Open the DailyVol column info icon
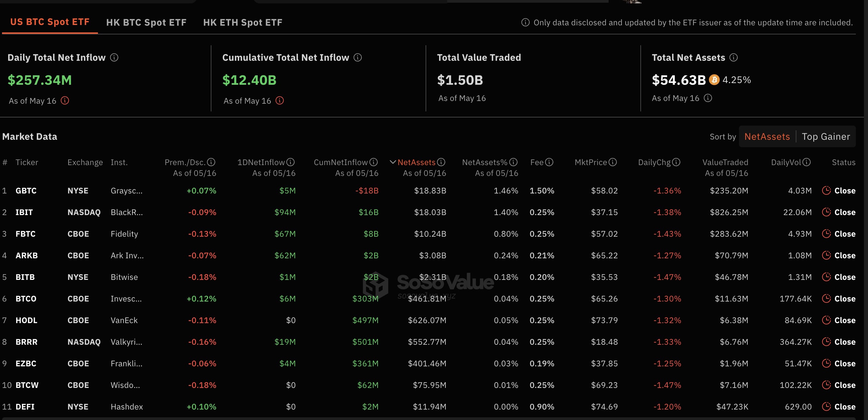Viewport: 868px width, 420px height. 807,162
